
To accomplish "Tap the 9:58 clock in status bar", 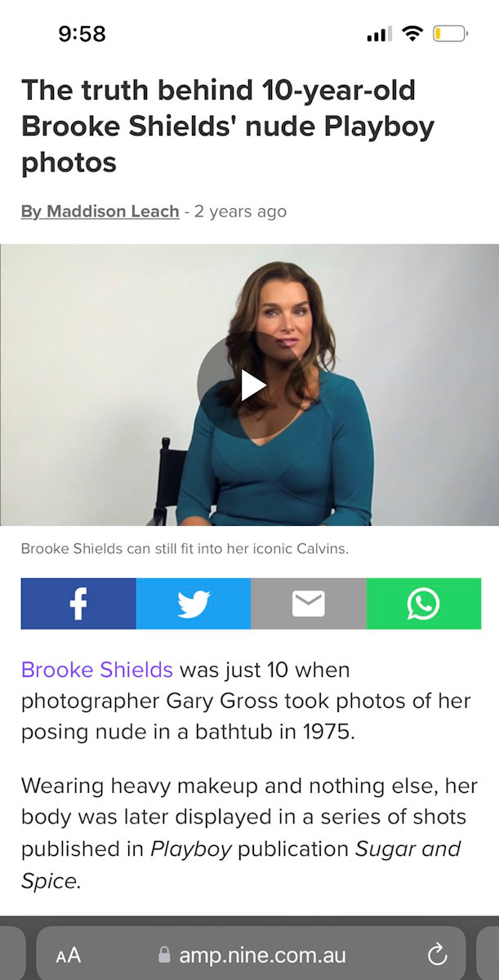I will pos(82,33).
